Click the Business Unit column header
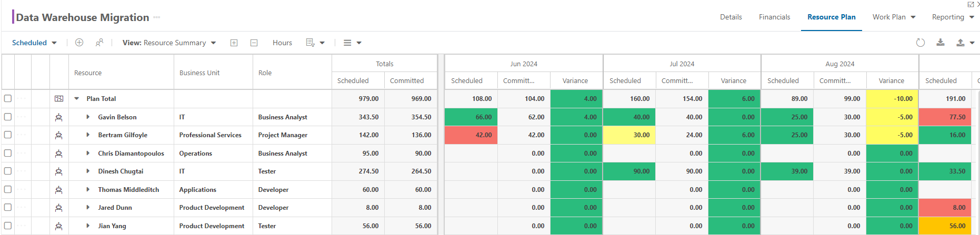 [x=213, y=73]
